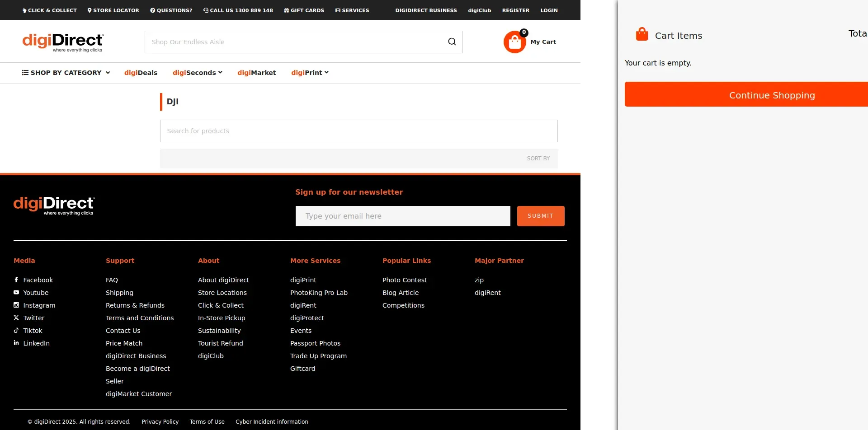
Task: Open Blog Article link
Action: [x=401, y=293]
